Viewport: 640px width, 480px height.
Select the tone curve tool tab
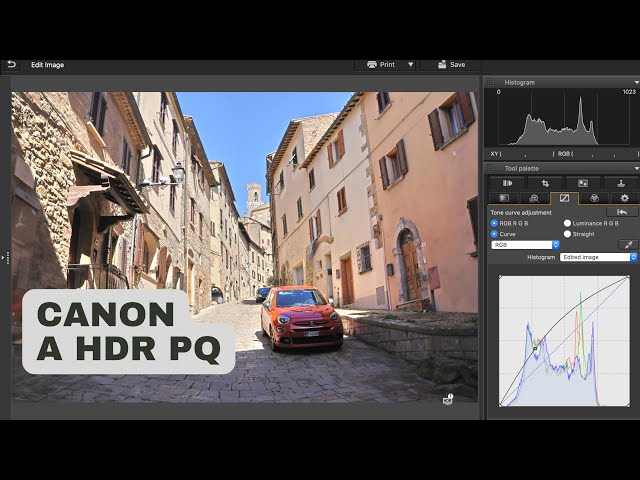point(564,198)
